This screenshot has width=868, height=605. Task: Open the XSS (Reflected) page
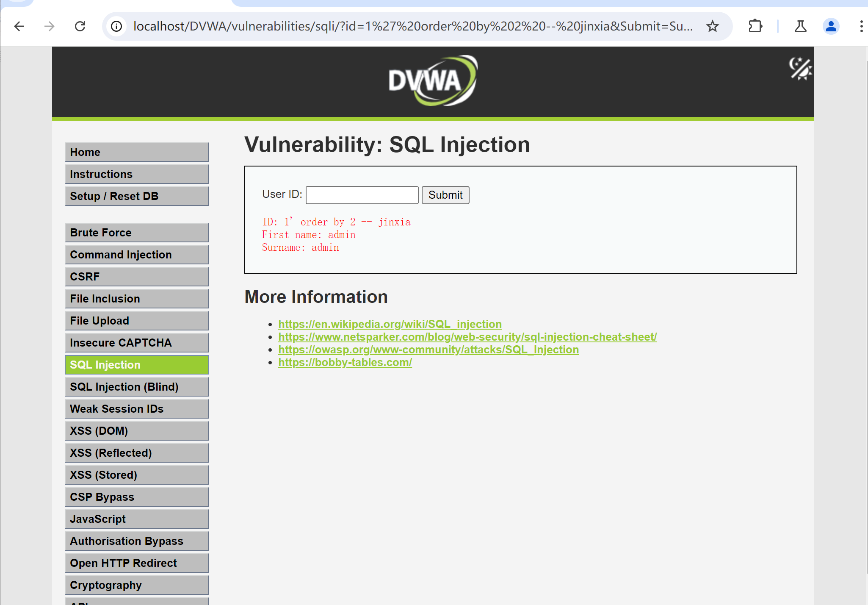[x=136, y=453]
